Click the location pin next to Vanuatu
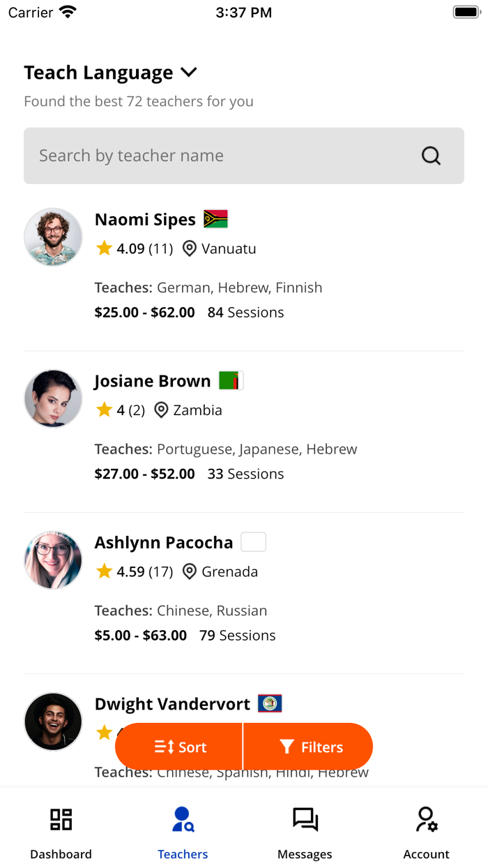The width and height of the screenshot is (488, 868). (x=188, y=248)
